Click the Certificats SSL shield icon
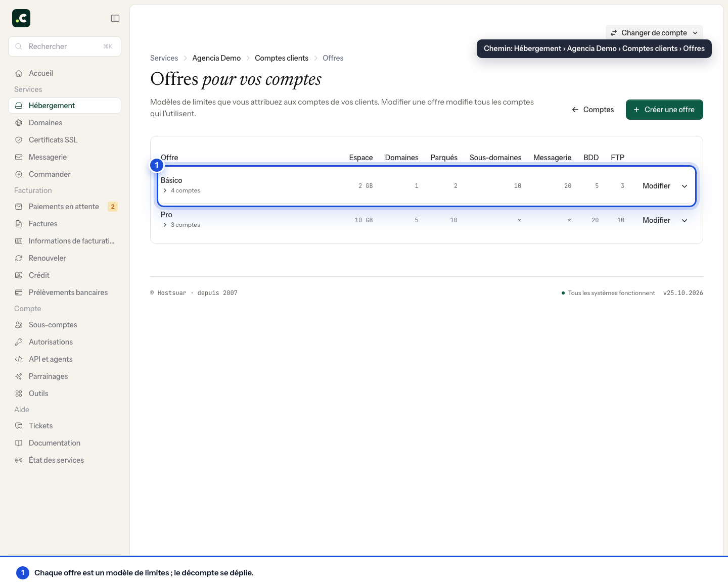Screen dimensions: 728x588 click(19, 140)
